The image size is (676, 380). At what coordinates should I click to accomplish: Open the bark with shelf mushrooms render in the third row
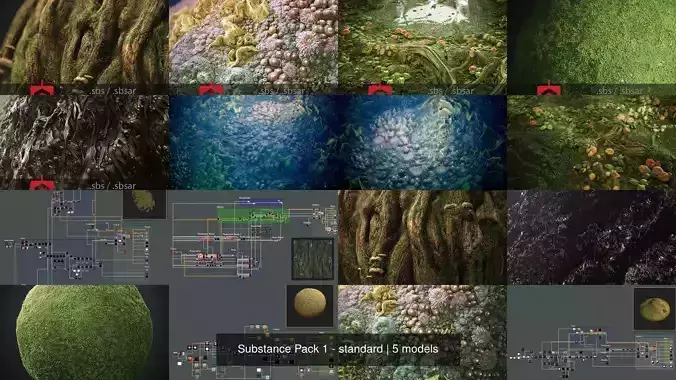point(422,237)
